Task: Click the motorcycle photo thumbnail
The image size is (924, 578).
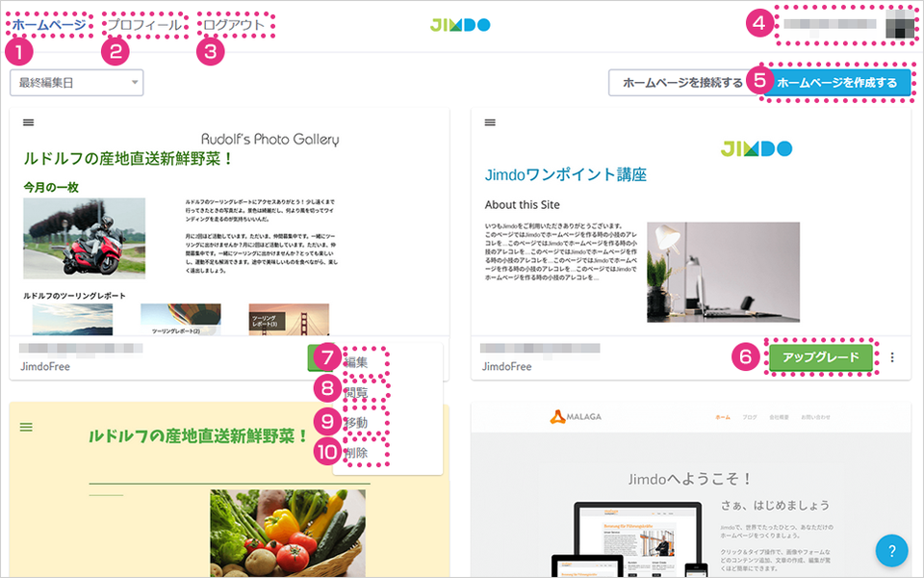Action: click(x=85, y=238)
